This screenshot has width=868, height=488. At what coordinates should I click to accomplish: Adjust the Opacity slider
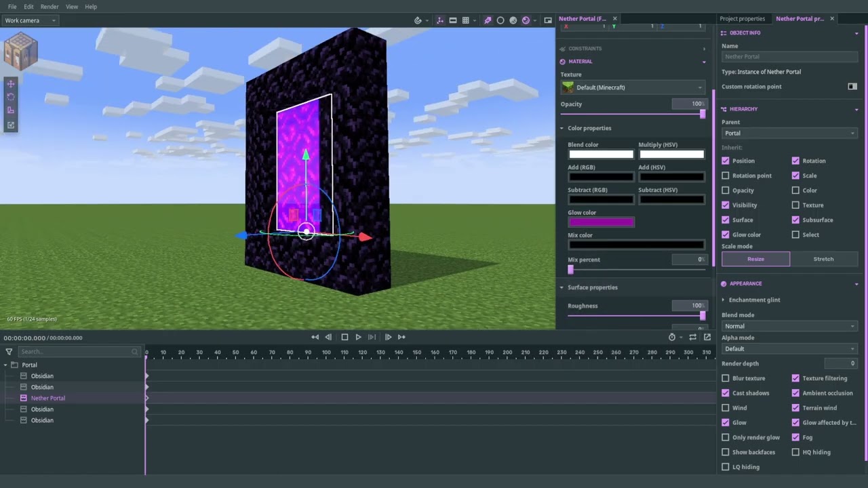[x=632, y=114]
